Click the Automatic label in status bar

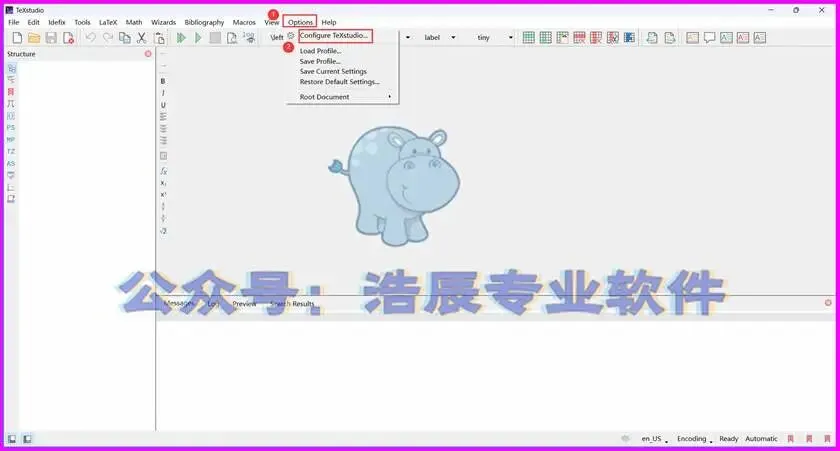coord(761,439)
